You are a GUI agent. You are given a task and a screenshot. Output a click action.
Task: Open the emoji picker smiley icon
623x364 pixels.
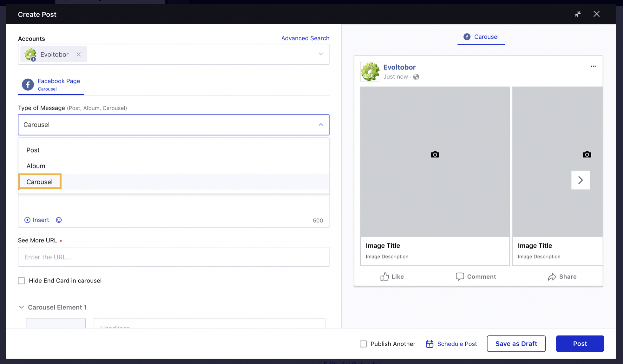[x=59, y=220]
